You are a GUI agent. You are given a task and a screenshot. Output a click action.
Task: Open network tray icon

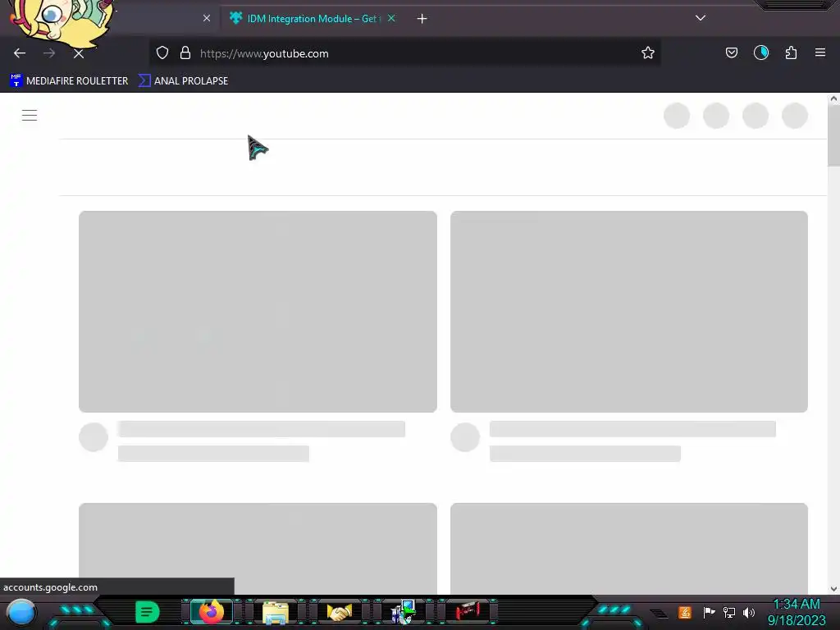pos(729,612)
